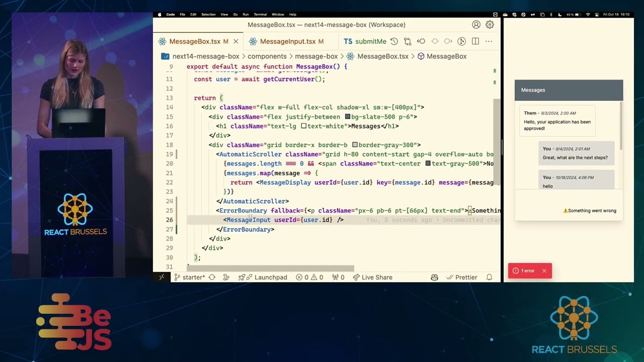Open the remote window status bar icon
The image size is (644, 362).
pyautogui.click(x=162, y=277)
